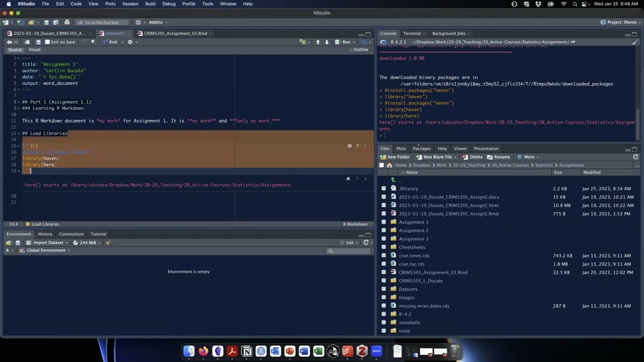The height and width of the screenshot is (362, 644).
Task: Switch to the Terminal tab
Action: click(x=412, y=33)
